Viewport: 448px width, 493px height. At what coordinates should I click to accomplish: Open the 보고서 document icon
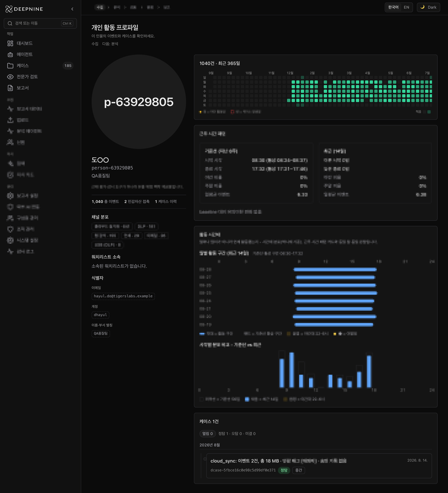pyautogui.click(x=10, y=88)
